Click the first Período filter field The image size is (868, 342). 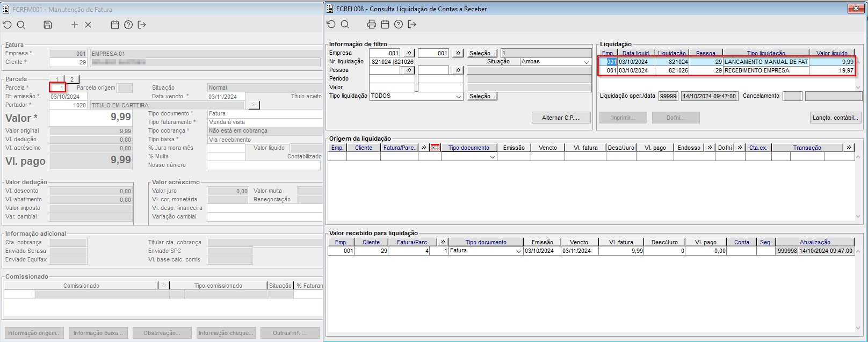click(392, 79)
